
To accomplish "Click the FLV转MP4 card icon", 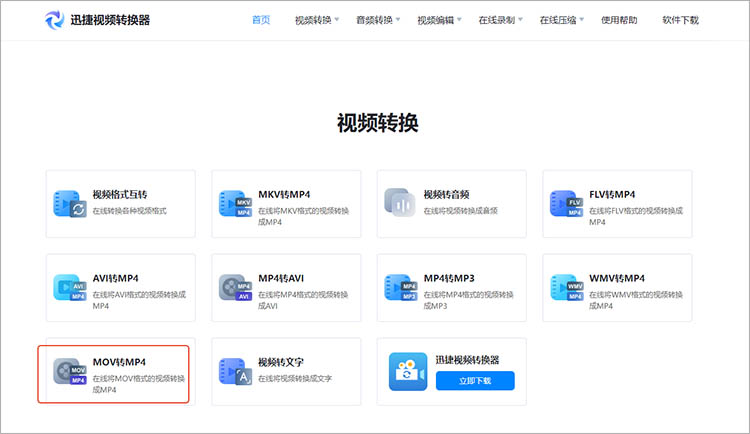I will pos(566,204).
